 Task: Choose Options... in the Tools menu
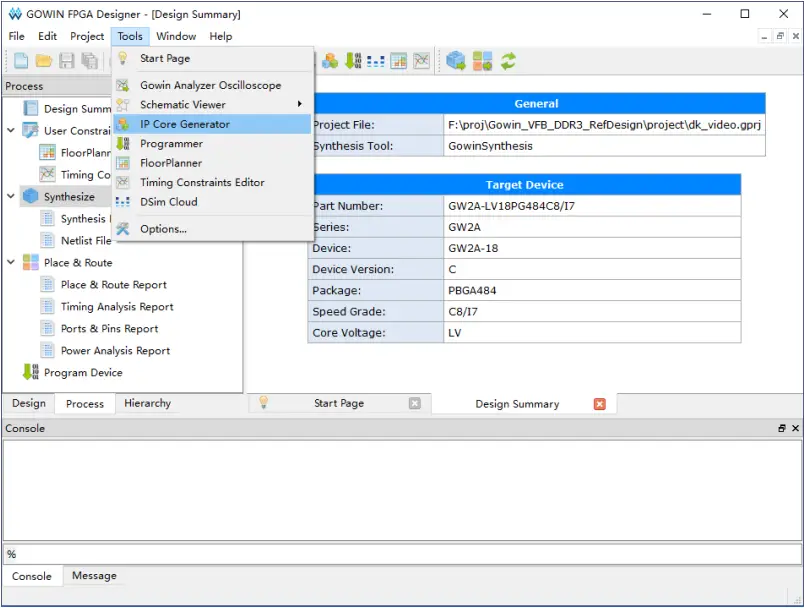[x=163, y=229]
